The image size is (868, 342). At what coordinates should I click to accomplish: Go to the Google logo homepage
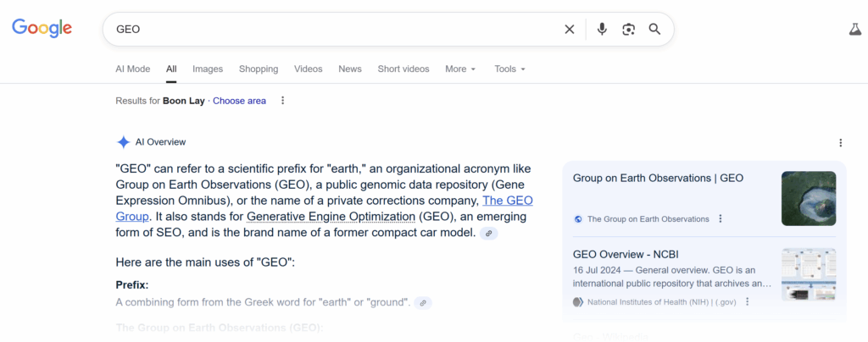(42, 28)
